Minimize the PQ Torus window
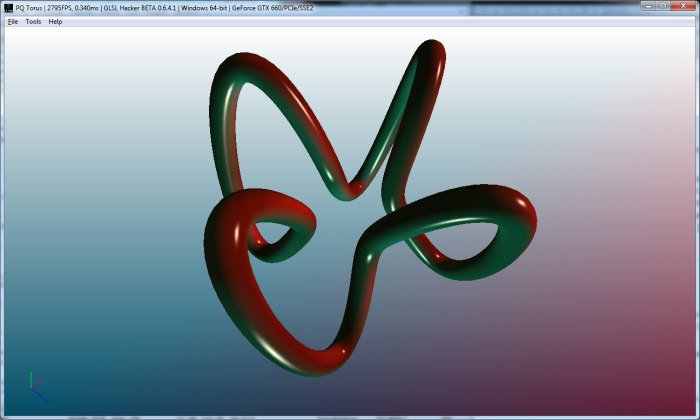 648,5
